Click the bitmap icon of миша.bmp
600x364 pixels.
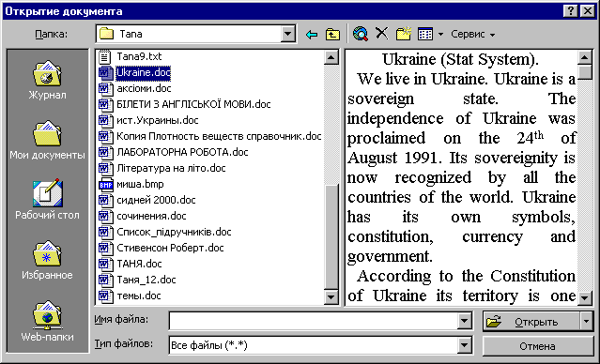105,185
